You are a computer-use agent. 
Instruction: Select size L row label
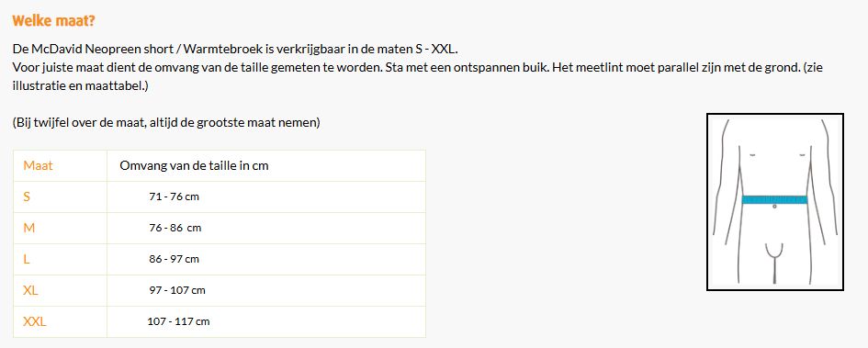(x=26, y=259)
